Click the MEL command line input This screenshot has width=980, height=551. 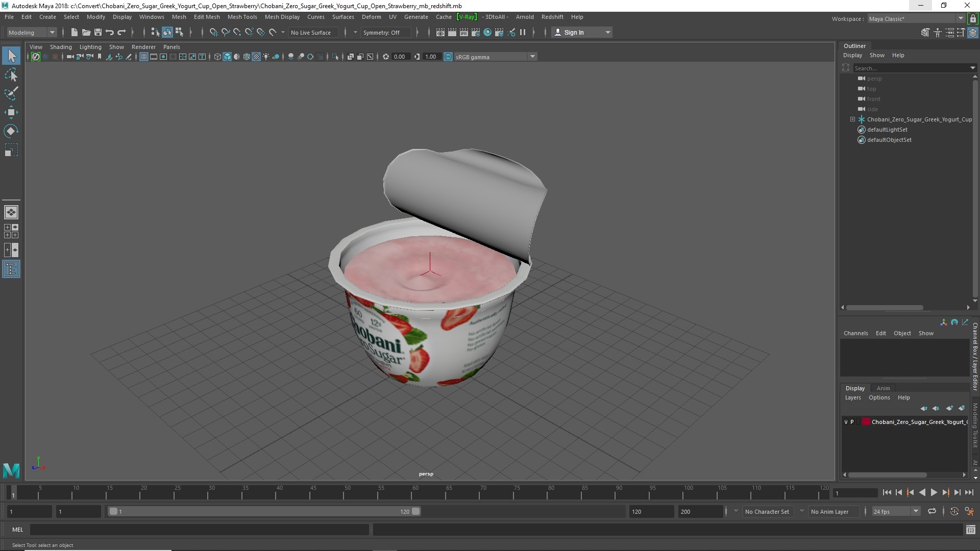pyautogui.click(x=199, y=530)
